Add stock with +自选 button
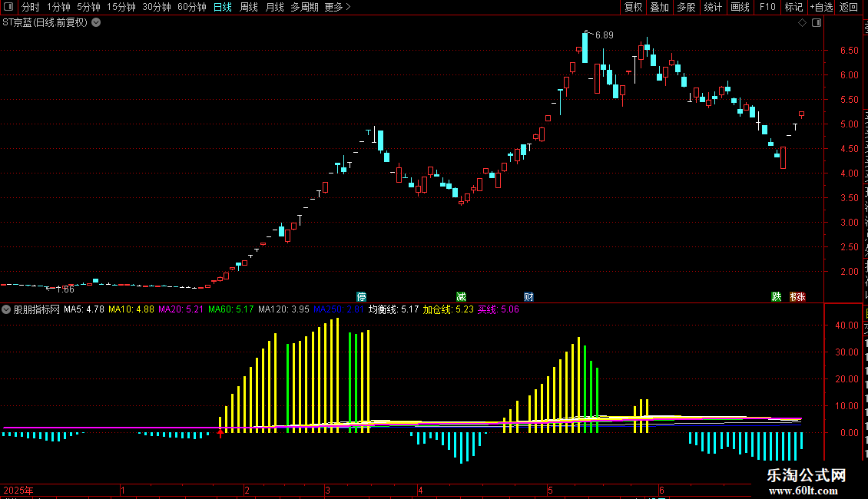 (x=821, y=7)
